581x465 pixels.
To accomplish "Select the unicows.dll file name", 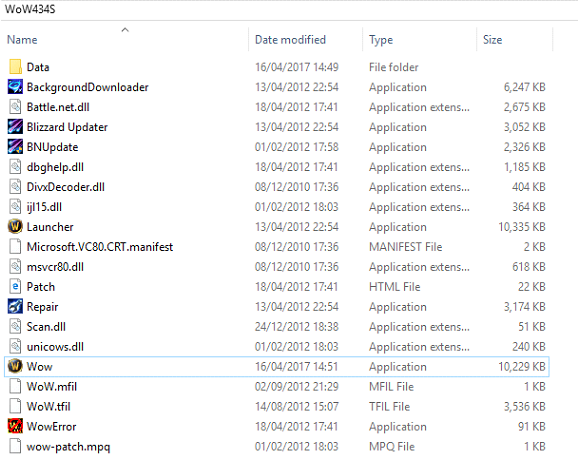I will point(55,347).
